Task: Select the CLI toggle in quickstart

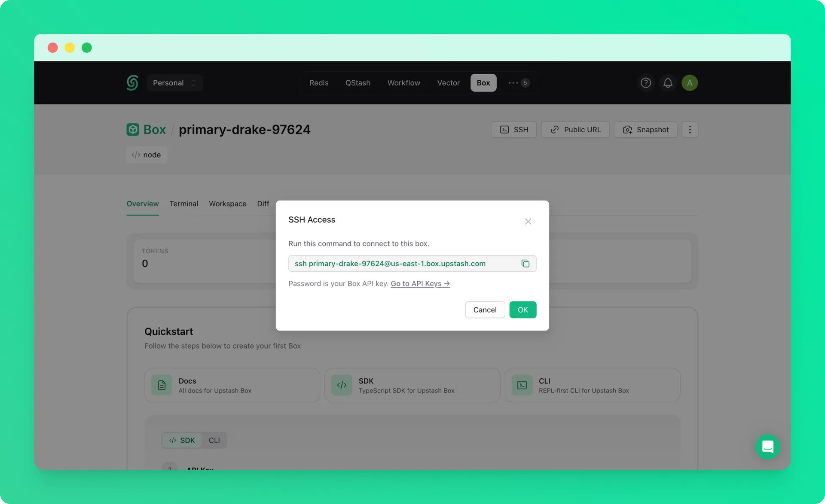Action: click(214, 440)
